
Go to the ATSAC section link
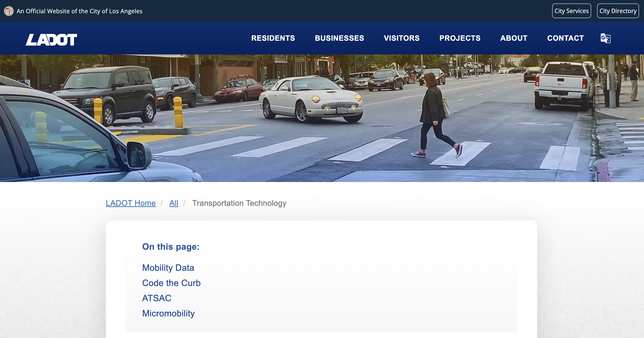(156, 298)
